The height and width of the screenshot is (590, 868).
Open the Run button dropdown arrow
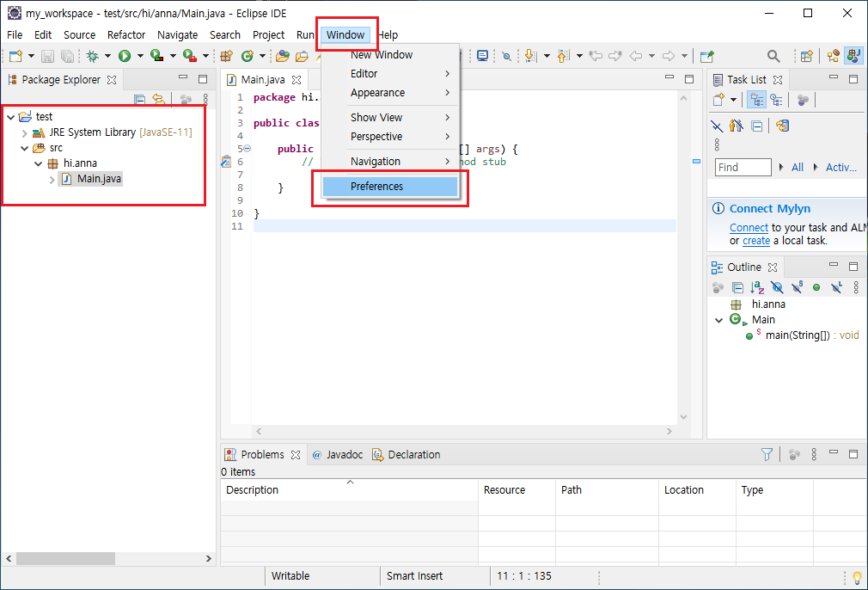tap(140, 56)
